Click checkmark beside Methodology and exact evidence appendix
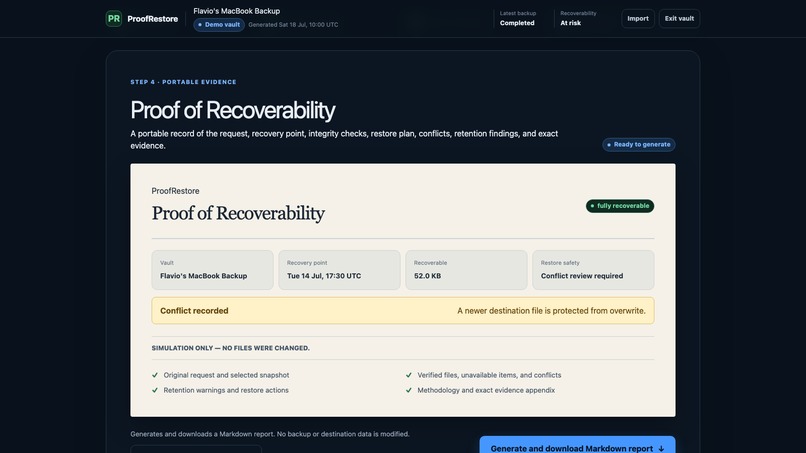 (409, 390)
